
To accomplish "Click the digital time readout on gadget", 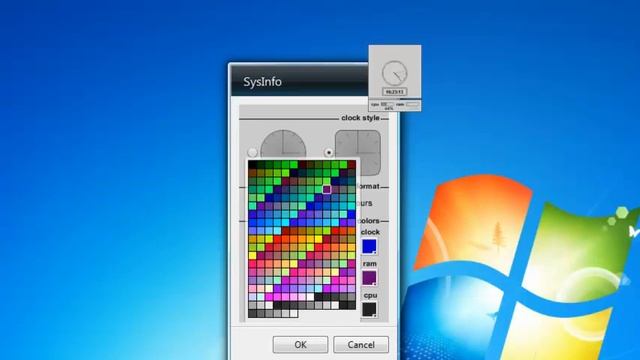I will click(x=395, y=92).
